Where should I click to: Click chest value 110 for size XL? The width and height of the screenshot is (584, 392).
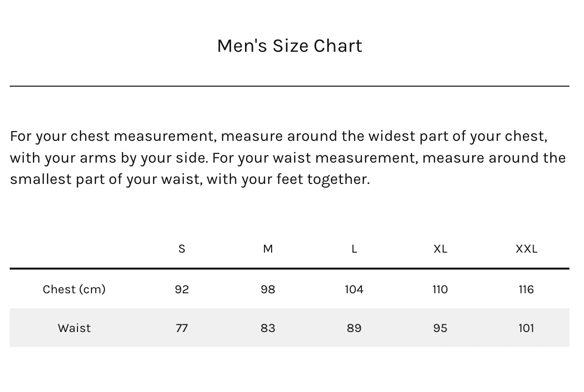440,289
